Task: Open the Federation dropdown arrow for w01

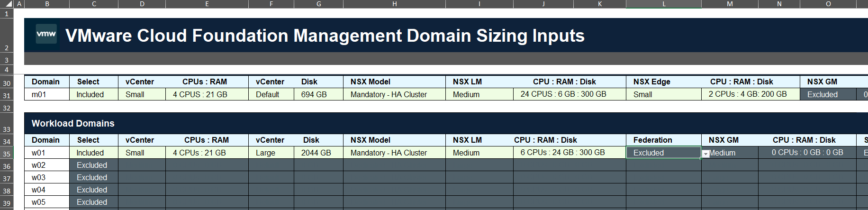Action: 705,154
